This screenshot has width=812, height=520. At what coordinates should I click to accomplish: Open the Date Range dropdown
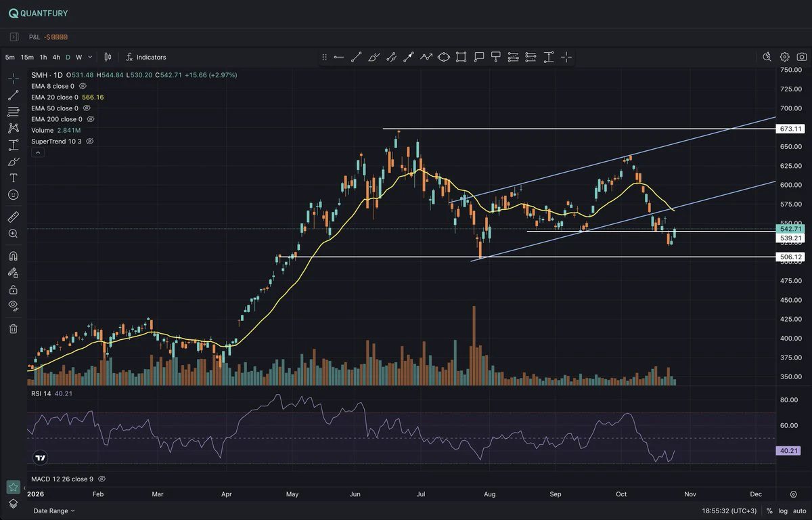[54, 511]
